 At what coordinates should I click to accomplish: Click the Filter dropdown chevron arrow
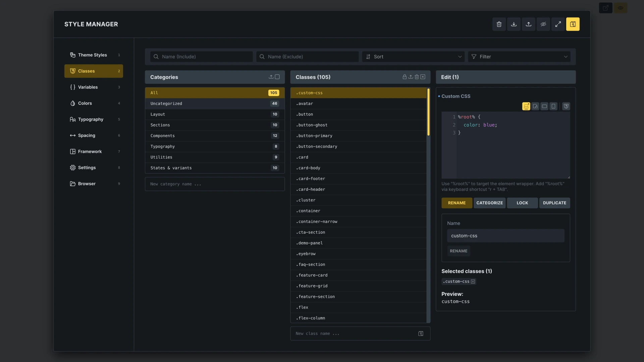[x=566, y=57]
